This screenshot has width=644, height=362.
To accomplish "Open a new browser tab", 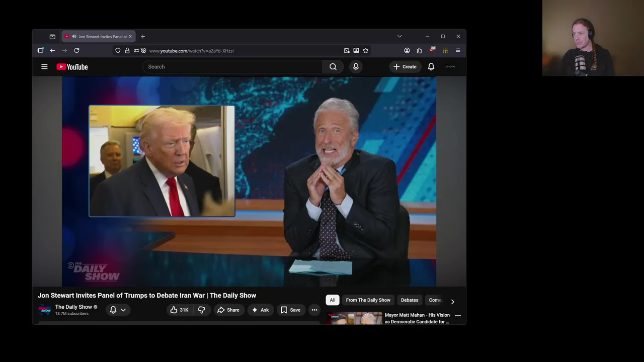I will 143,37.
